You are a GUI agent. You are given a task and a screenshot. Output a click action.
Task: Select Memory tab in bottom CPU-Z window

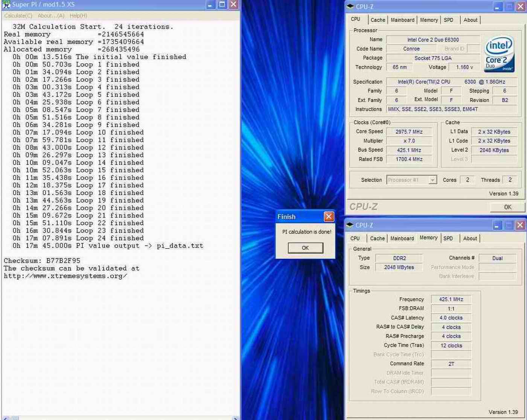429,238
